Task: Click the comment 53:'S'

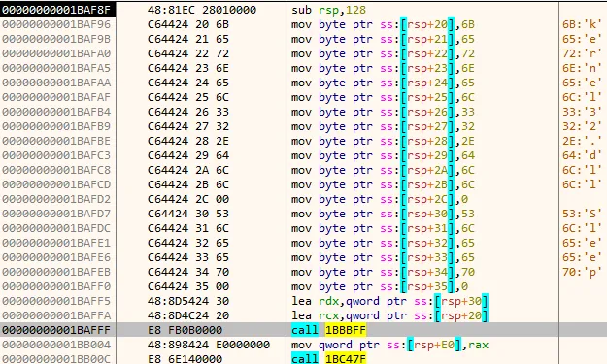Action: [x=582, y=214]
